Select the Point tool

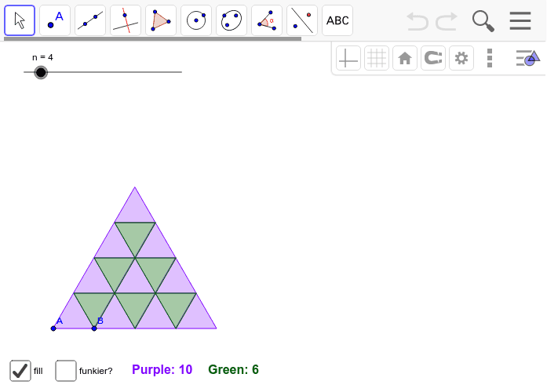pyautogui.click(x=55, y=20)
